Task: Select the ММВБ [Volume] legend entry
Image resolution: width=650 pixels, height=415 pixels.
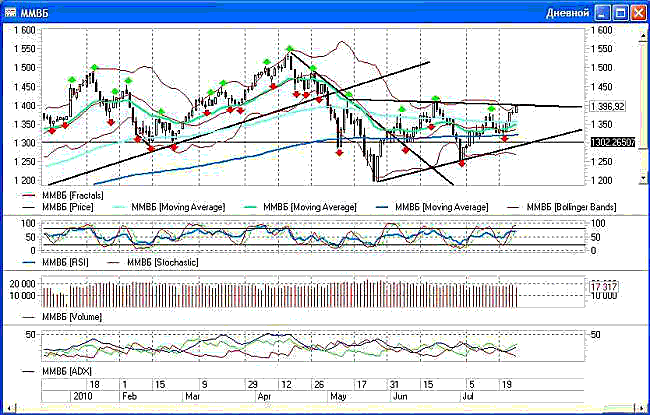Action: tap(62, 317)
